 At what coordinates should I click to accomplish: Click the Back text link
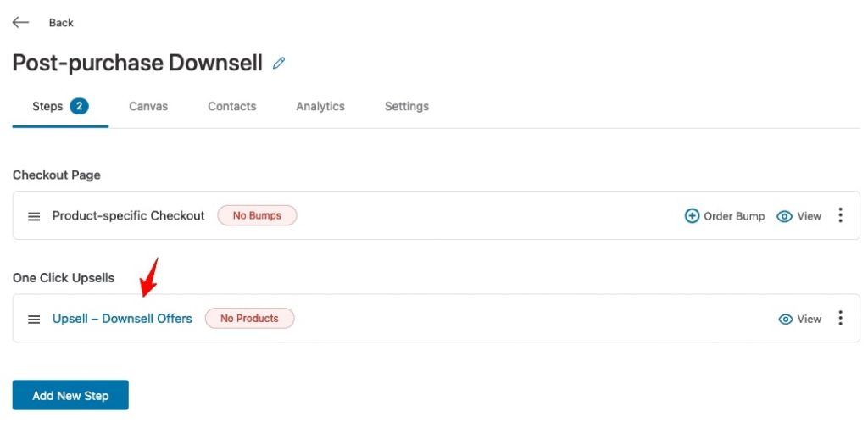61,23
